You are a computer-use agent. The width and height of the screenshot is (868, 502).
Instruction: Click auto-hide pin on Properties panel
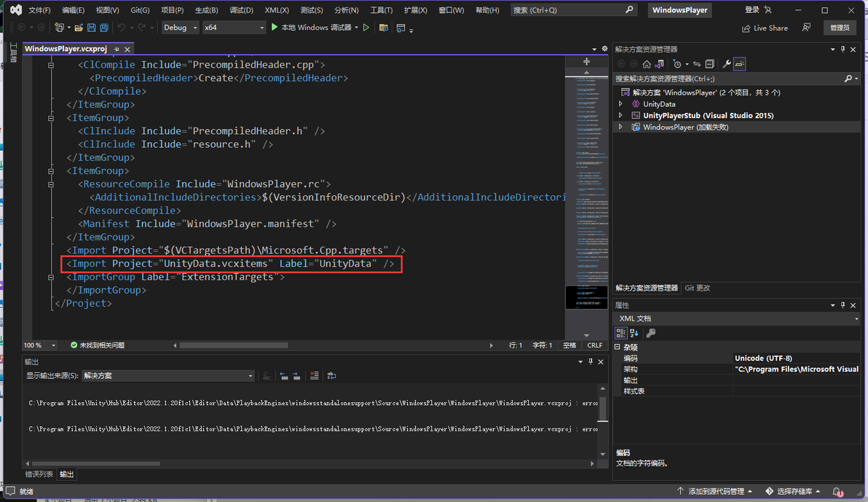pyautogui.click(x=843, y=305)
